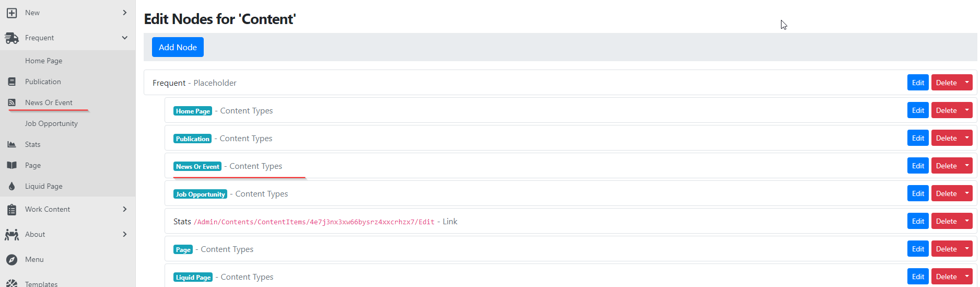
Task: Delete the Frequent placeholder node
Action: pyautogui.click(x=946, y=83)
